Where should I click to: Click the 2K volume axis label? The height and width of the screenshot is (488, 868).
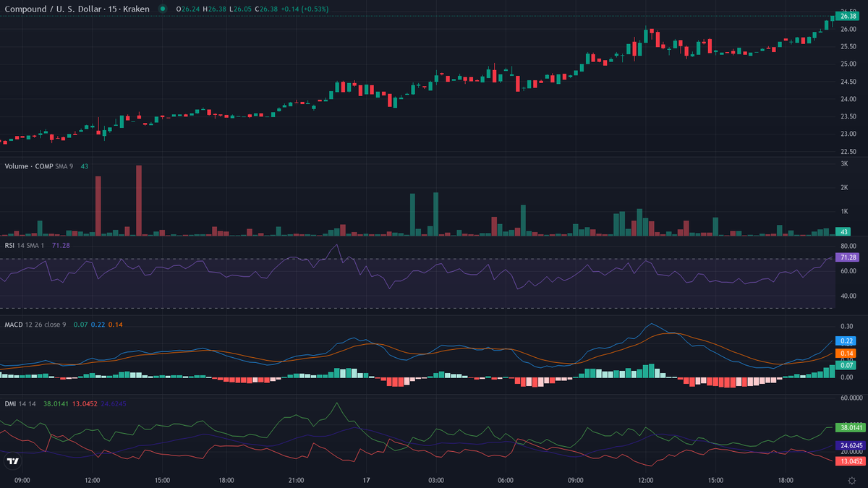pyautogui.click(x=843, y=188)
